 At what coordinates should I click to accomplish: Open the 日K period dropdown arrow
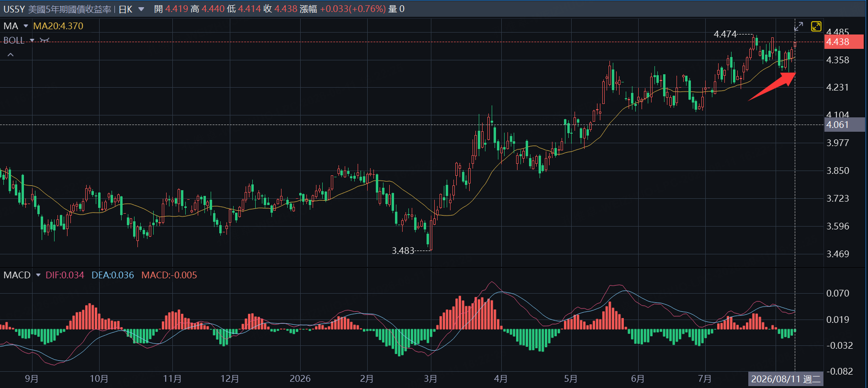pos(141,9)
